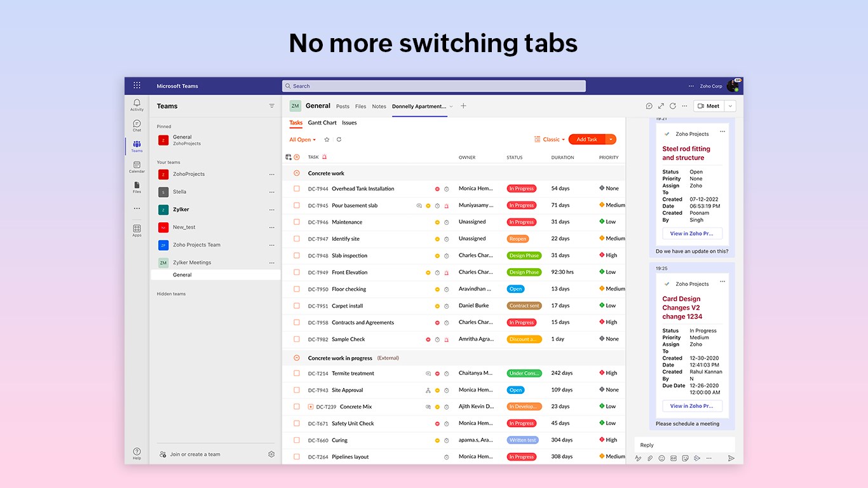Image resolution: width=868 pixels, height=488 pixels.
Task: Select the Tasks tab
Action: coord(296,123)
